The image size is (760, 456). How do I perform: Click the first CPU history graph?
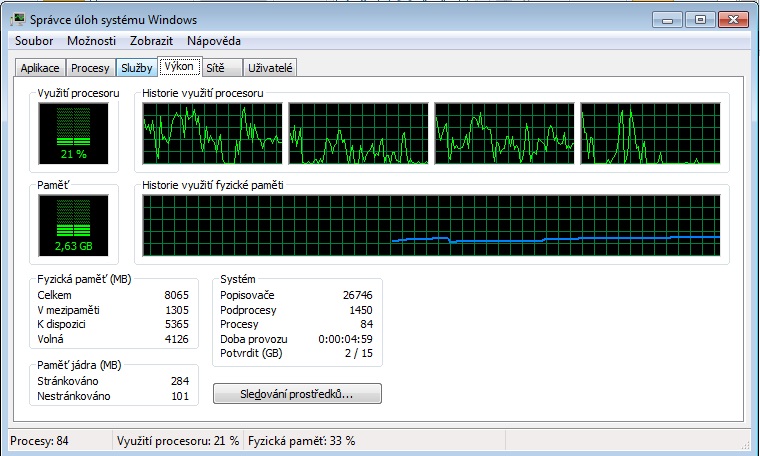(211, 134)
